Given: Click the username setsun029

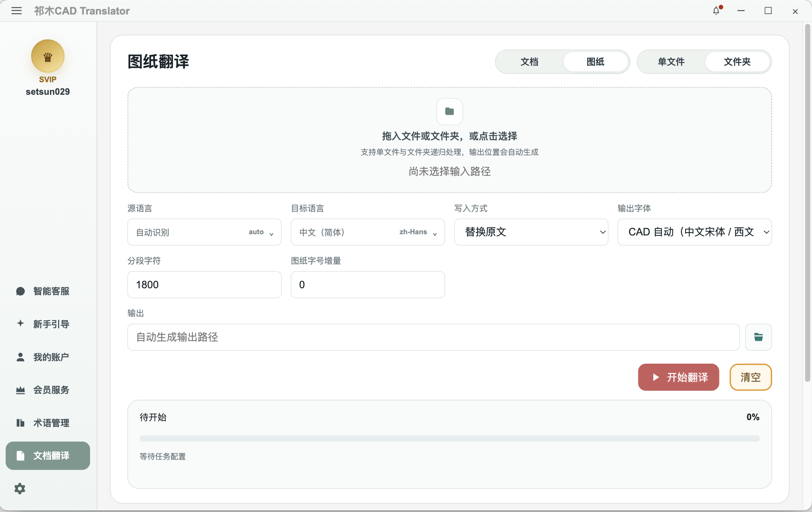Looking at the screenshot, I should 48,92.
